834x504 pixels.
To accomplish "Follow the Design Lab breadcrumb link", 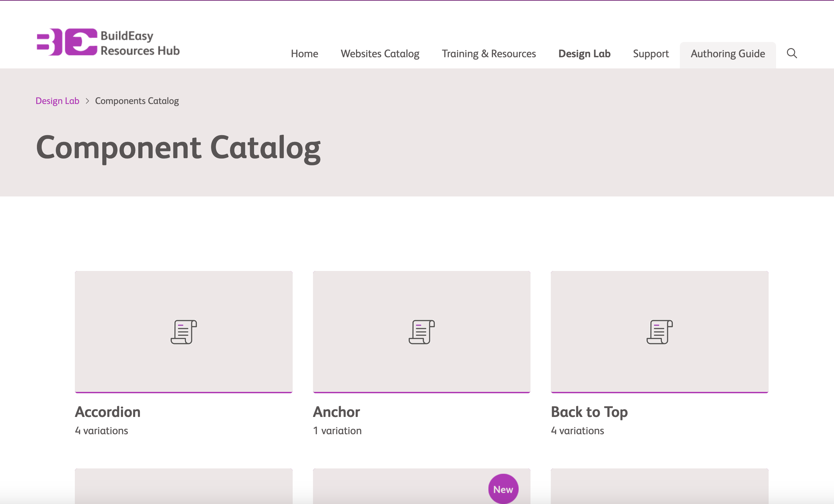I will 57,101.
